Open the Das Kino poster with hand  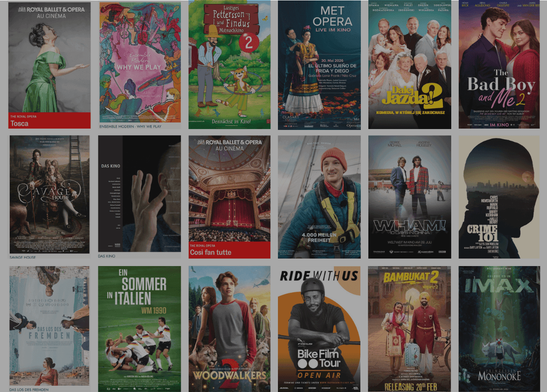(x=140, y=194)
